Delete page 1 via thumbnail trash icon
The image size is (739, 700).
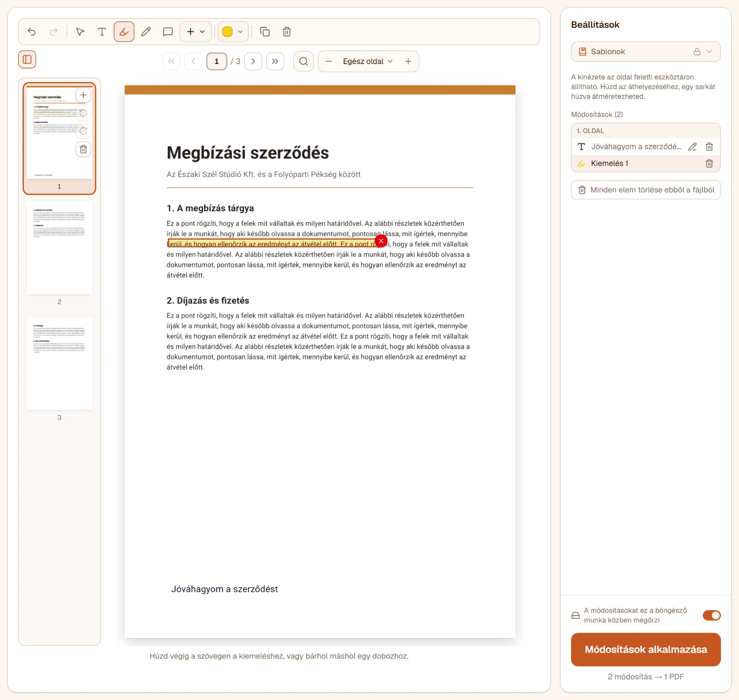click(x=83, y=149)
